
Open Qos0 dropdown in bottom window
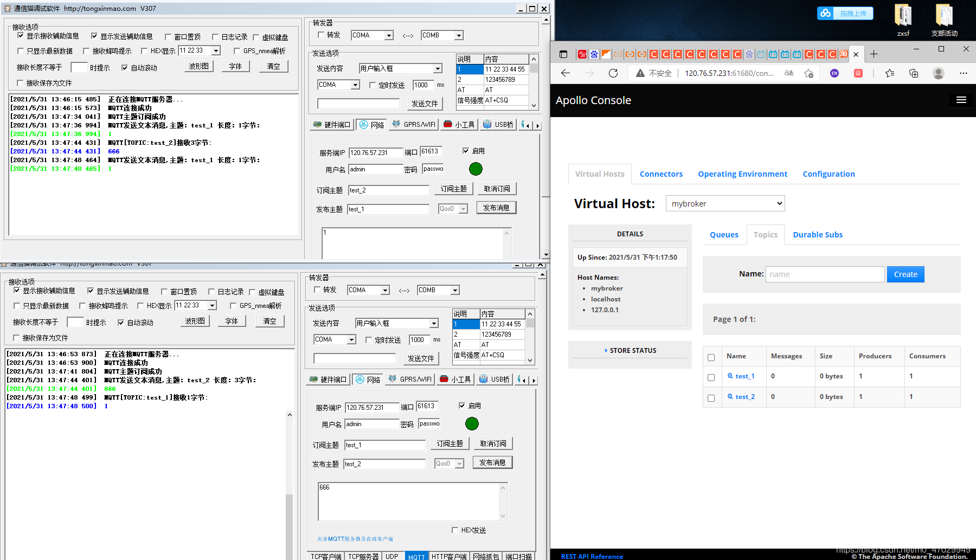pyautogui.click(x=459, y=464)
